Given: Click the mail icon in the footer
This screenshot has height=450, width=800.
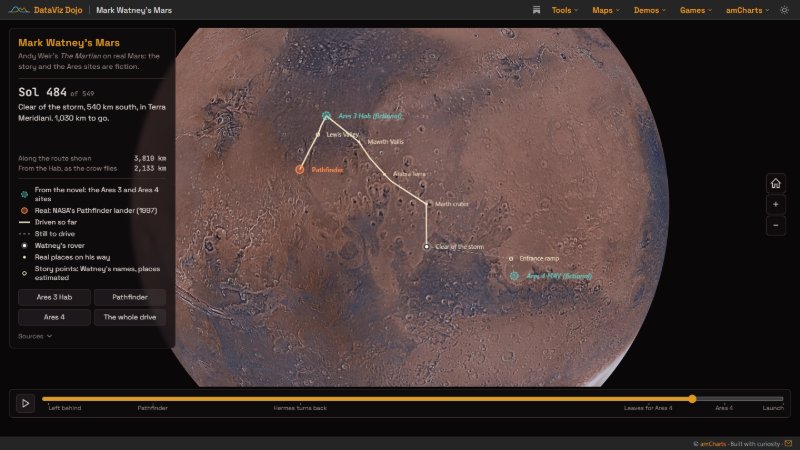Looking at the screenshot, I should point(788,443).
